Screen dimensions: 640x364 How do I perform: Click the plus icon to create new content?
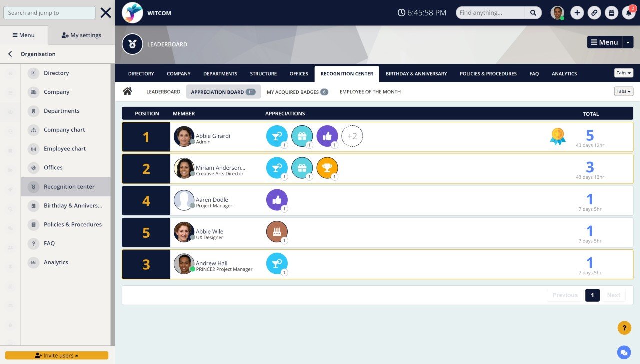[577, 12]
